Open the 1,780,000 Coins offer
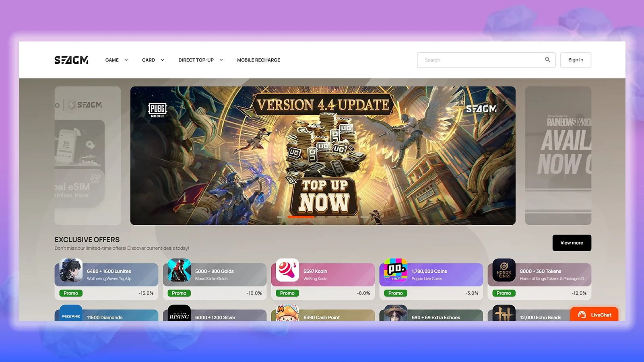 (x=431, y=282)
